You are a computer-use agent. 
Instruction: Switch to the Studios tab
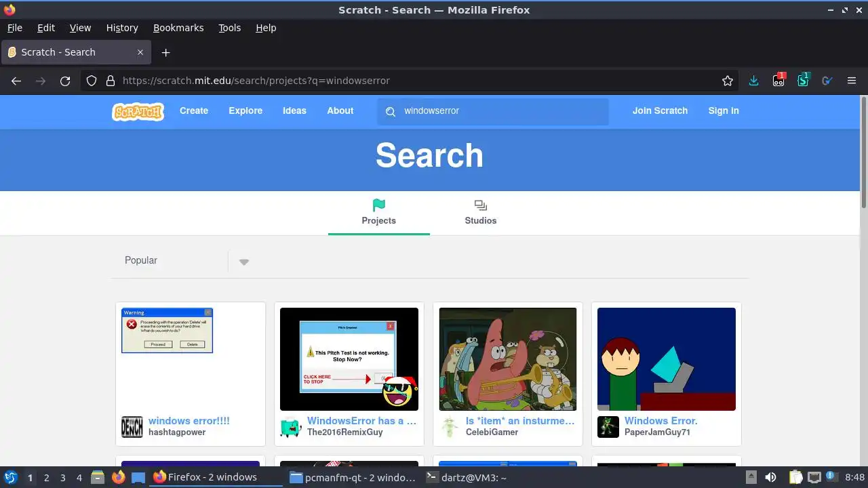click(481, 213)
